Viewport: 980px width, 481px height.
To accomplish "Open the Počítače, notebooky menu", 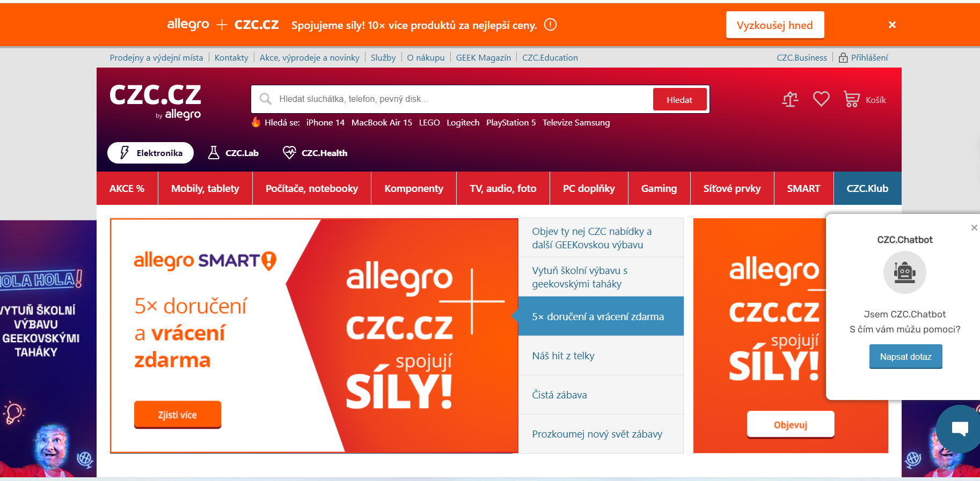I will click(x=312, y=188).
